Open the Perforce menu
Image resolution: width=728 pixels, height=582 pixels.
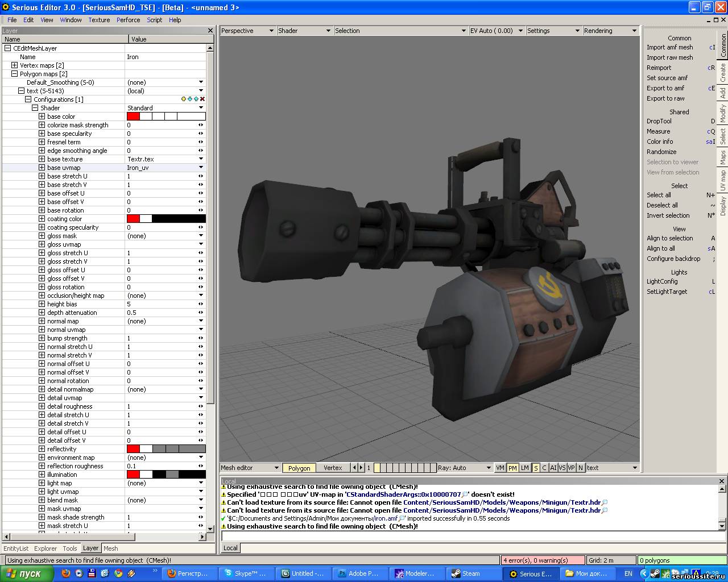point(128,20)
